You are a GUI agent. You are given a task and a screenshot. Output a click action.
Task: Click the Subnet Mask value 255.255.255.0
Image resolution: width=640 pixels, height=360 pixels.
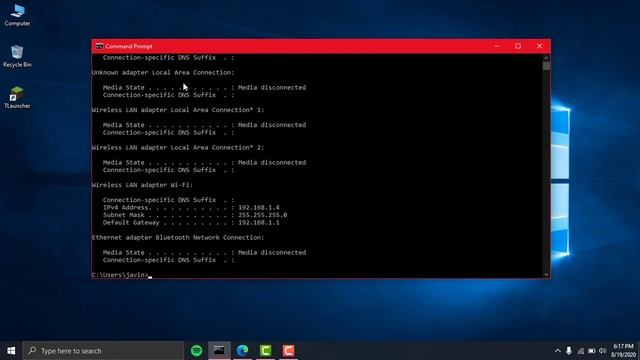click(x=262, y=215)
